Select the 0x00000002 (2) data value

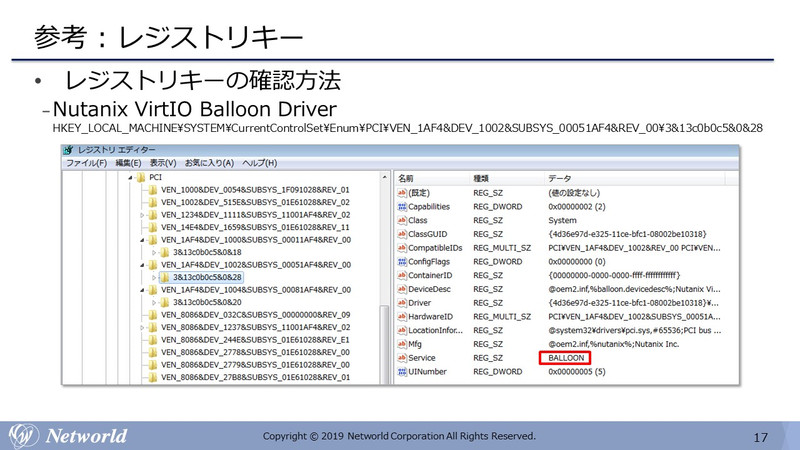point(577,207)
